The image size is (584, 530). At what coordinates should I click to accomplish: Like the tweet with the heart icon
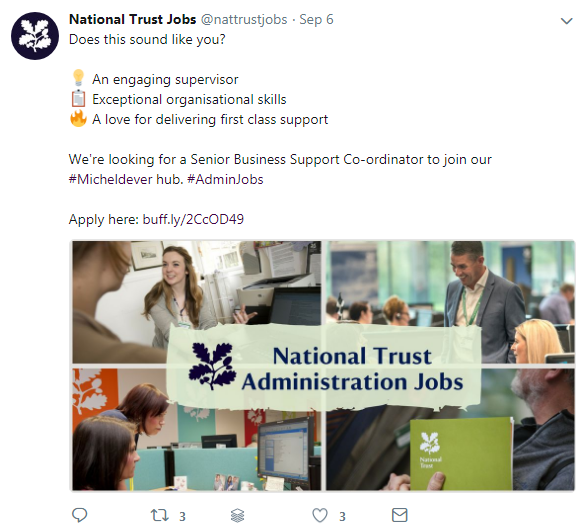coord(320,515)
